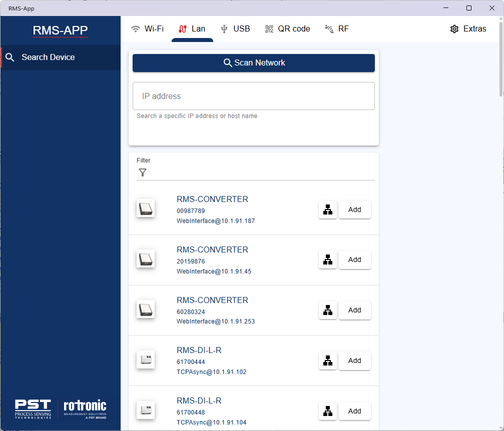This screenshot has height=431, width=504.
Task: Click the filter funnel icon
Action: 143,172
